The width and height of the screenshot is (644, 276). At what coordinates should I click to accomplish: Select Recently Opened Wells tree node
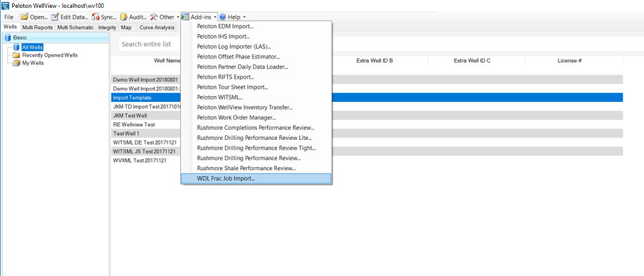point(50,55)
